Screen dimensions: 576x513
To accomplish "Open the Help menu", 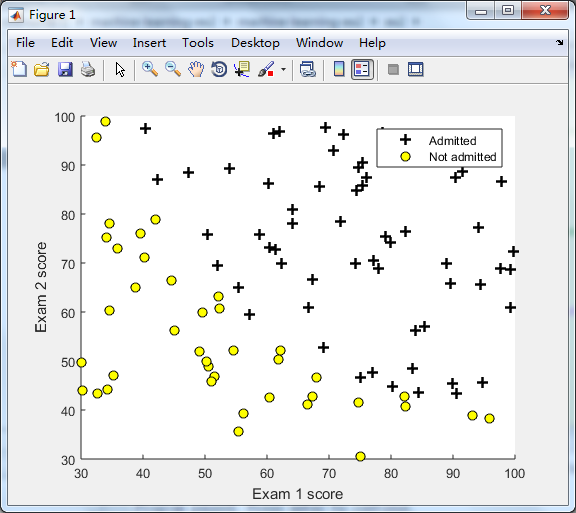I will click(372, 43).
